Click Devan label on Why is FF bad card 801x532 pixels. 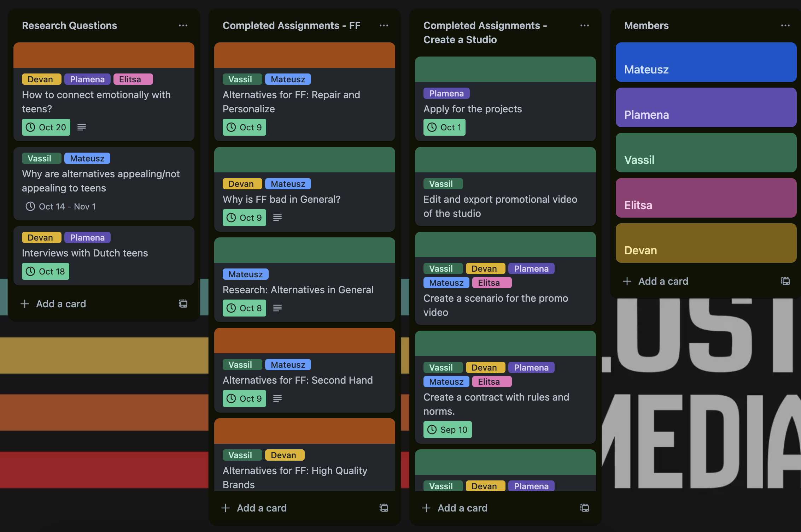[242, 184]
